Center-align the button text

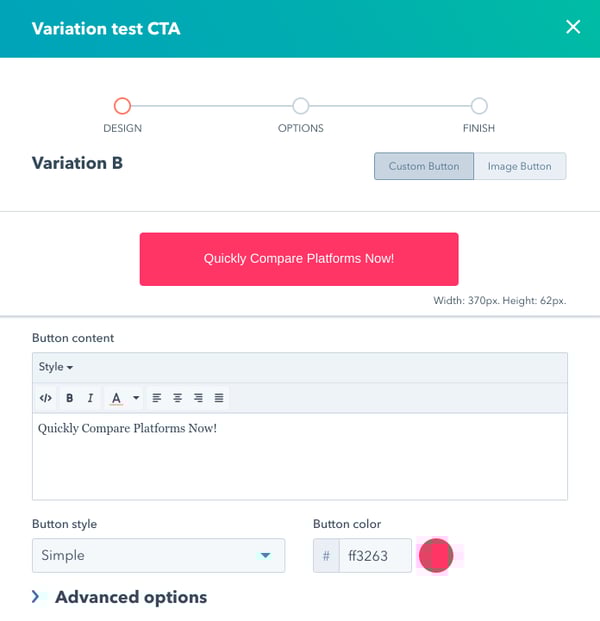coord(178,398)
